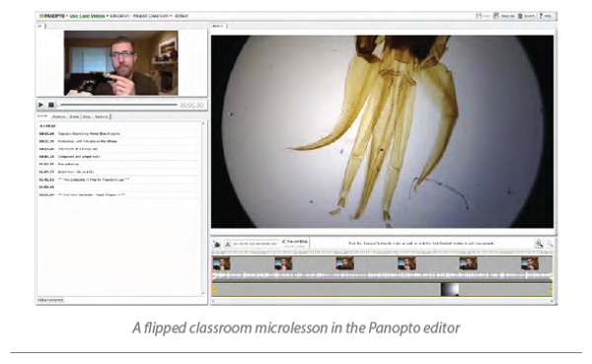The width and height of the screenshot is (592, 364).
Task: Click the first presenter thumbnail in the timeline
Action: 222,263
